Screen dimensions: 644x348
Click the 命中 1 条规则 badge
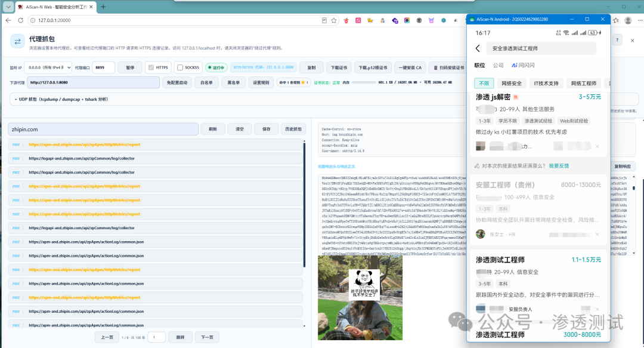coord(293,82)
